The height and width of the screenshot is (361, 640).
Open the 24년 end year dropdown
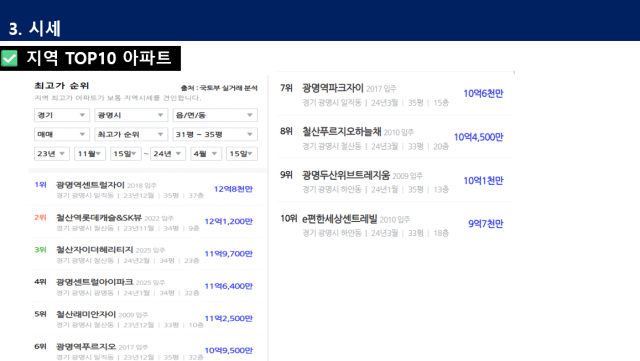tap(168, 154)
